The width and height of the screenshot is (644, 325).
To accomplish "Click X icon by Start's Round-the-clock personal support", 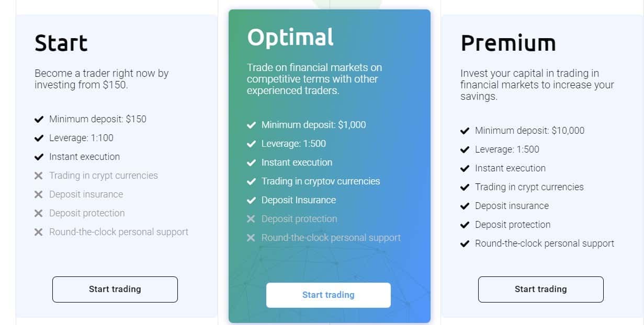I will 38,232.
